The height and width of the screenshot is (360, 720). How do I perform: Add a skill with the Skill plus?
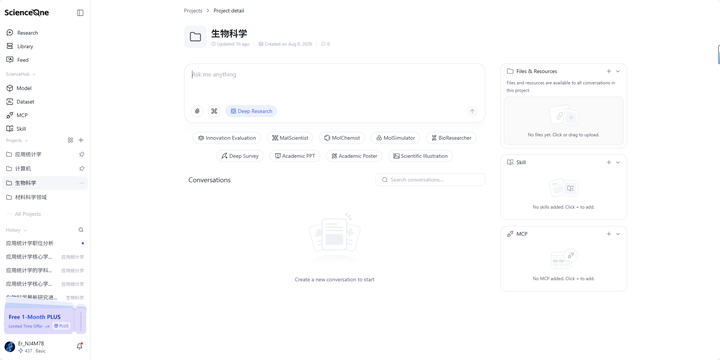609,162
